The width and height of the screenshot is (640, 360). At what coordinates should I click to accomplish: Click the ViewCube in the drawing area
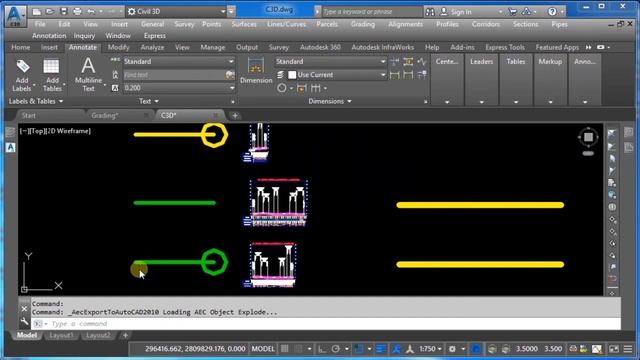click(x=588, y=137)
